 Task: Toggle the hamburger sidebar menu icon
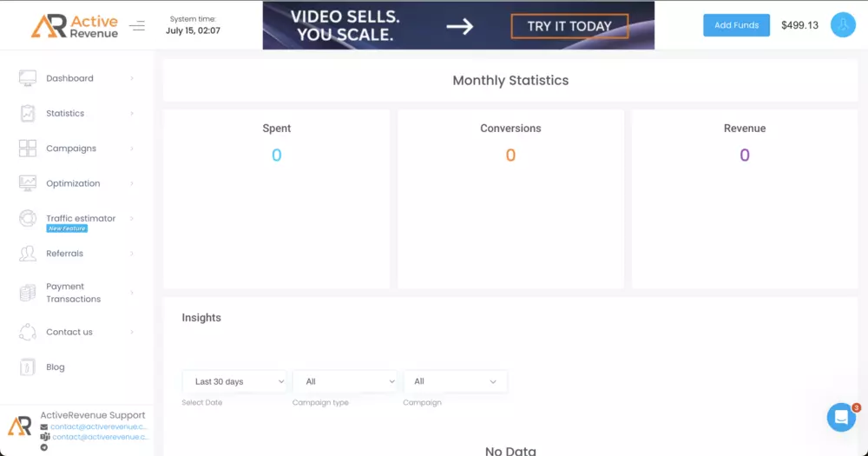[x=137, y=25]
